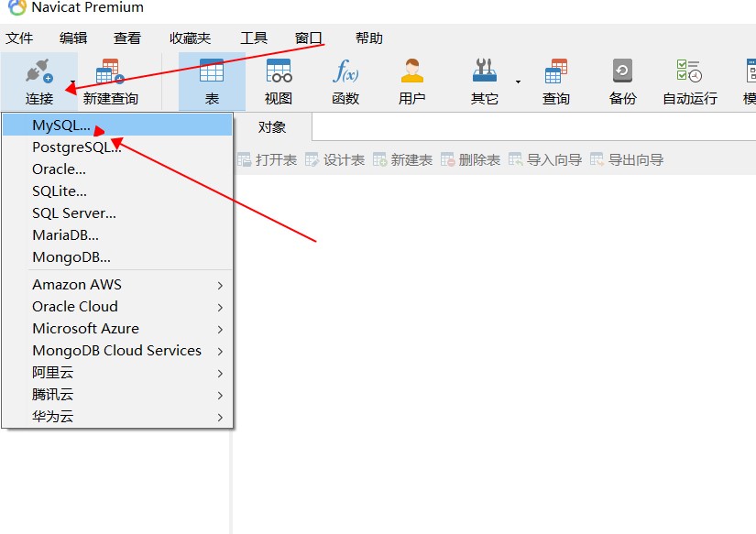Select the Table (表) toolbar icon
Image resolution: width=756 pixels, height=534 pixels.
212,71
